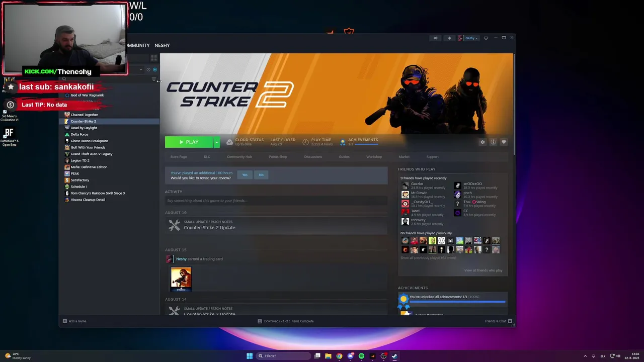Open the Discussions tab
Screen dimensions: 644x362
313,157
